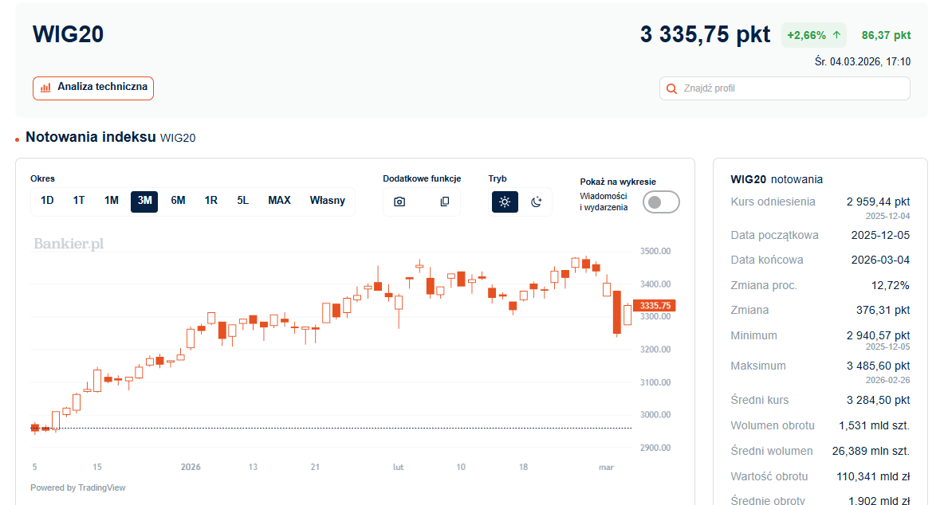Click the Maksimum date 2026-02-26
Viewport: 948px width, 505px height.
tap(888, 380)
